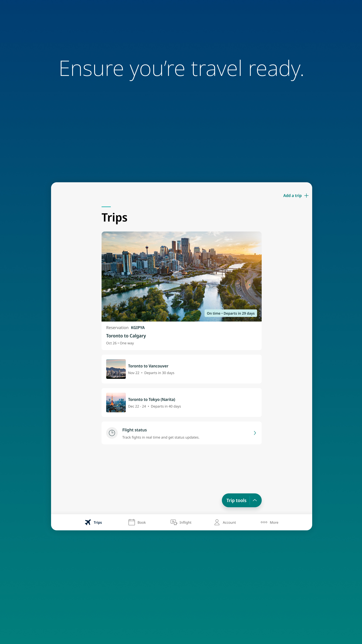Open the Vancouver trip thumbnail
This screenshot has height=644, width=362.
(x=116, y=369)
